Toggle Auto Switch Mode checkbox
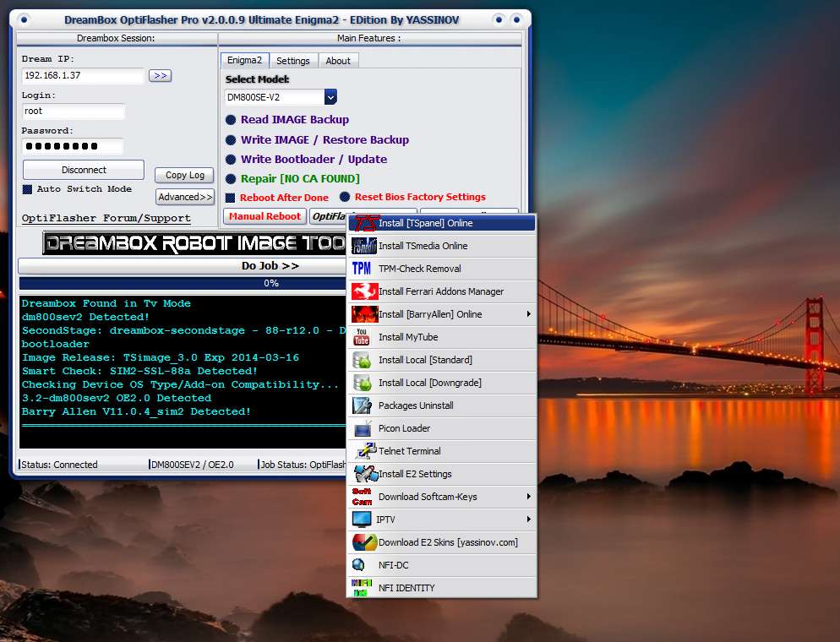 pyautogui.click(x=27, y=189)
